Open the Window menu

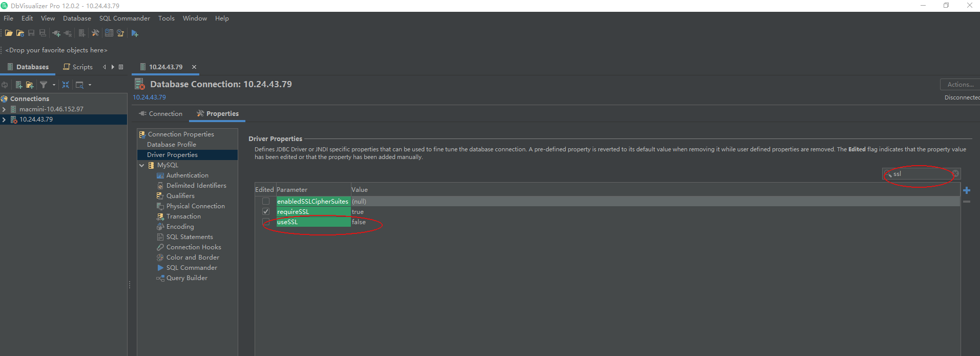(x=195, y=18)
